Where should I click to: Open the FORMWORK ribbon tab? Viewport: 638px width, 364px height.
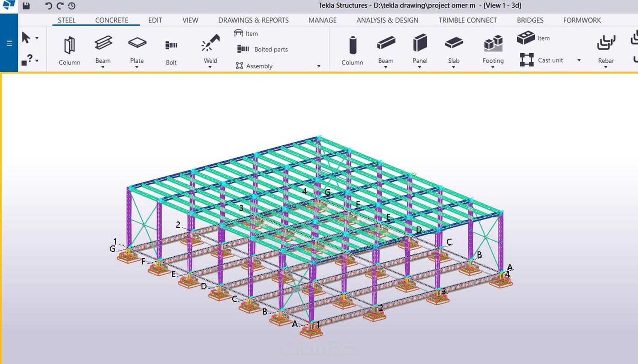coord(582,20)
